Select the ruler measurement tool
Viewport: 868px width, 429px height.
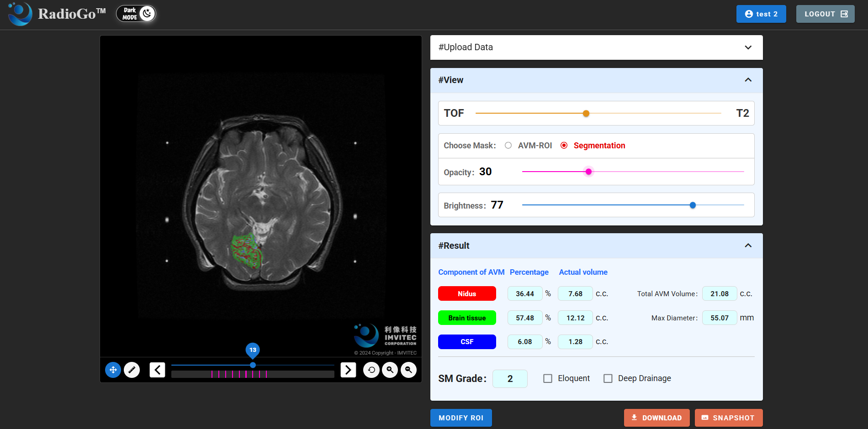(x=132, y=370)
